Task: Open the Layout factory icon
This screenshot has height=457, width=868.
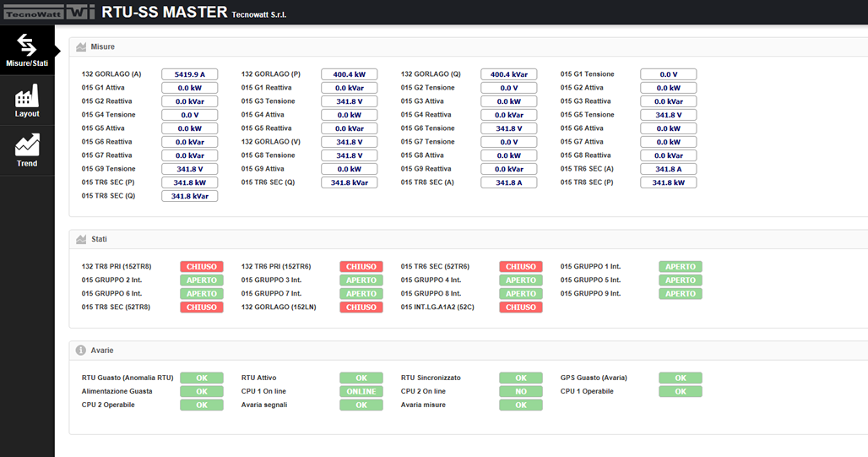Action: click(27, 95)
